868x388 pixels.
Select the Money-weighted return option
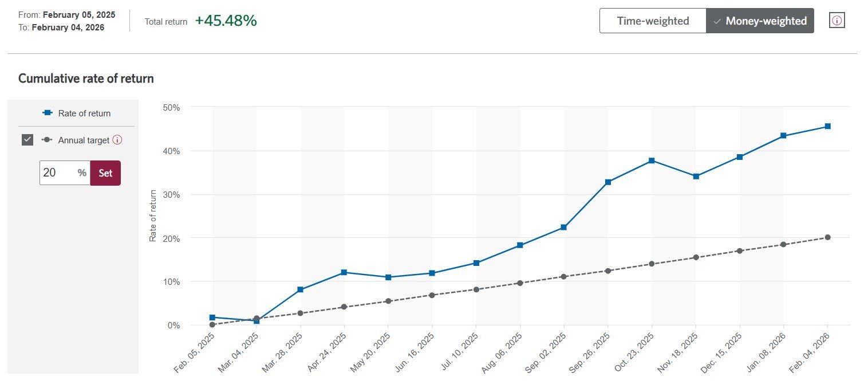click(760, 21)
